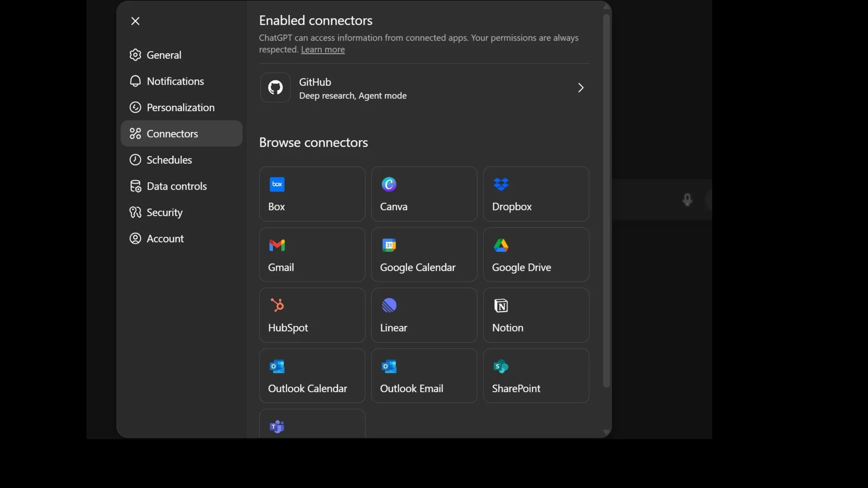Image resolution: width=868 pixels, height=488 pixels.
Task: Open Data controls settings
Action: pos(182,186)
